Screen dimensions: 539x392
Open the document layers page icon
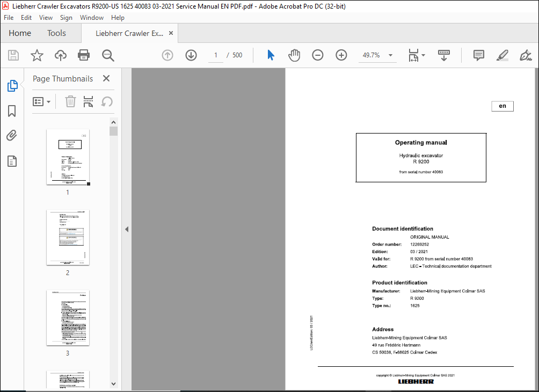pos(12,161)
